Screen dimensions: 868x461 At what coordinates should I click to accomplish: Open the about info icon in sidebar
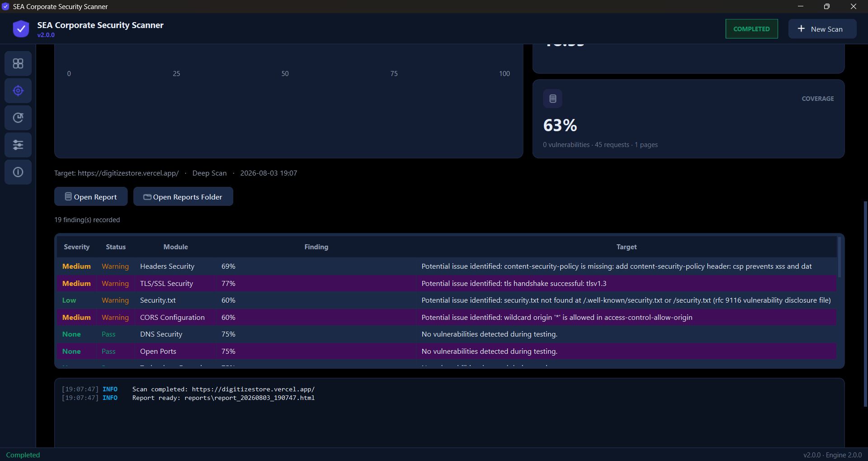[x=18, y=172]
